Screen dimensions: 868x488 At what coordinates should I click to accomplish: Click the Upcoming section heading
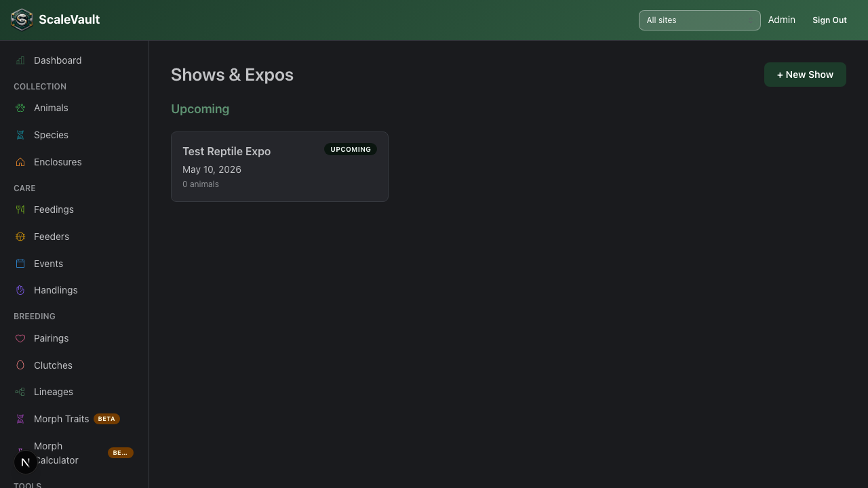(200, 109)
